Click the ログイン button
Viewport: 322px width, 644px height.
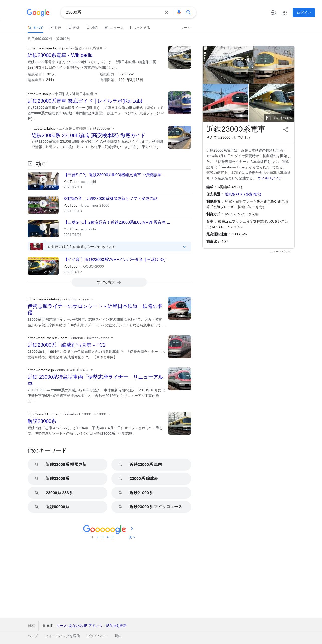point(304,13)
